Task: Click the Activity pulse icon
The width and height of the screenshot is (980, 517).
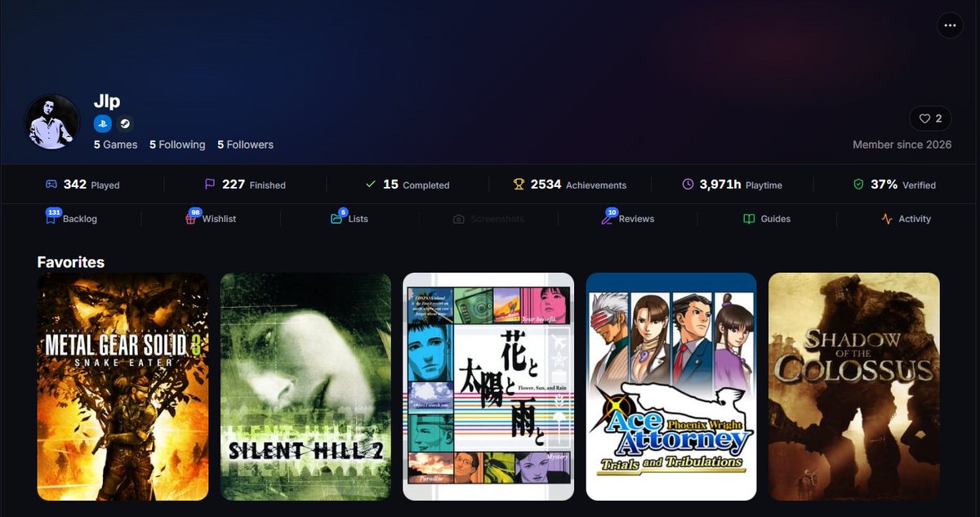Action: (x=887, y=219)
